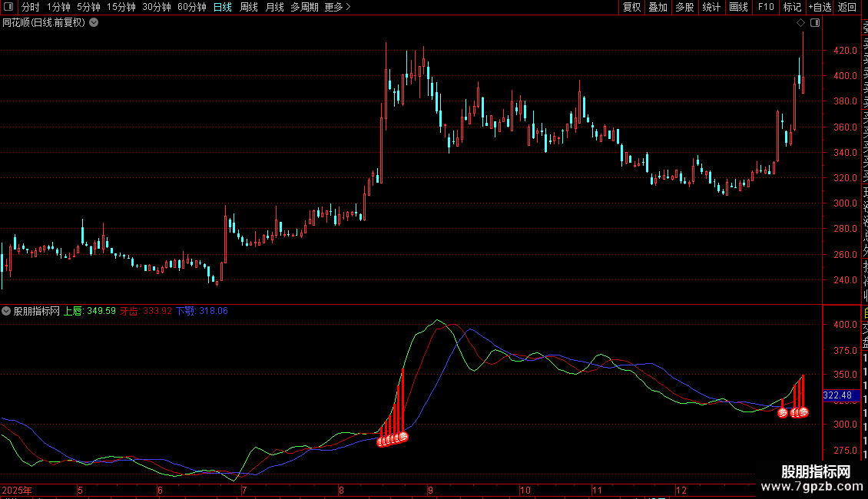Toggle right side panel icon near diamond
868x499 pixels.
pyautogui.click(x=815, y=23)
